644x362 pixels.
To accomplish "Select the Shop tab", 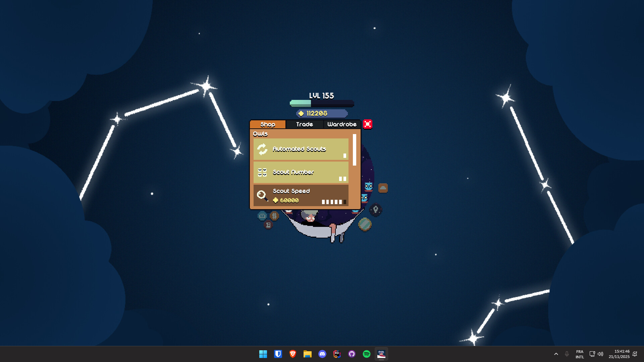I will coord(267,124).
